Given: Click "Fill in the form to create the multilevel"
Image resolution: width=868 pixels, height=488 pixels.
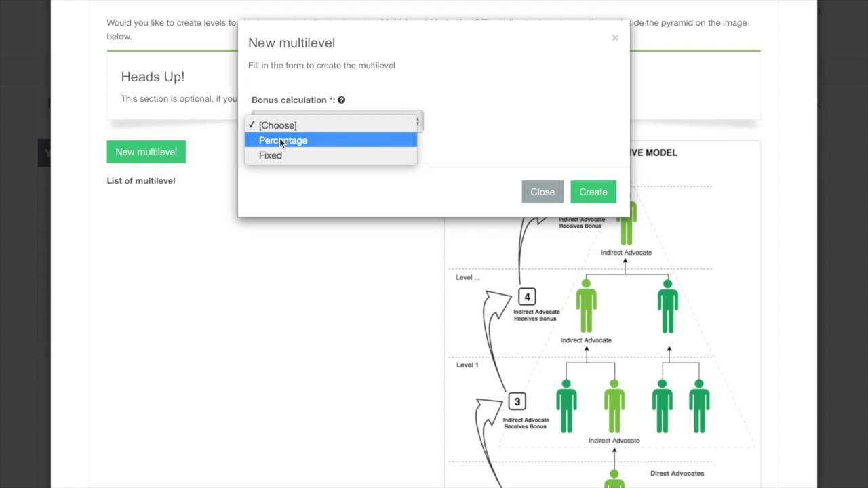Looking at the screenshot, I should click(x=321, y=66).
